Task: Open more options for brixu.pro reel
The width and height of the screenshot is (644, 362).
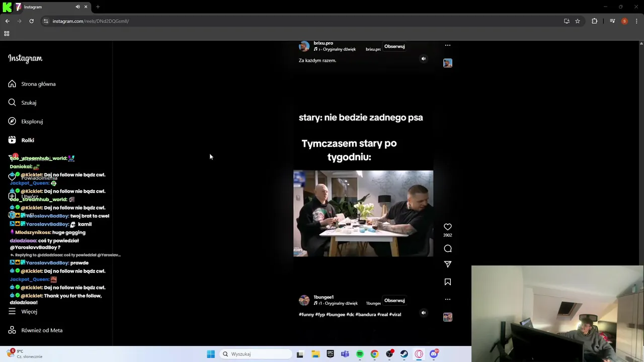Action: point(447,45)
